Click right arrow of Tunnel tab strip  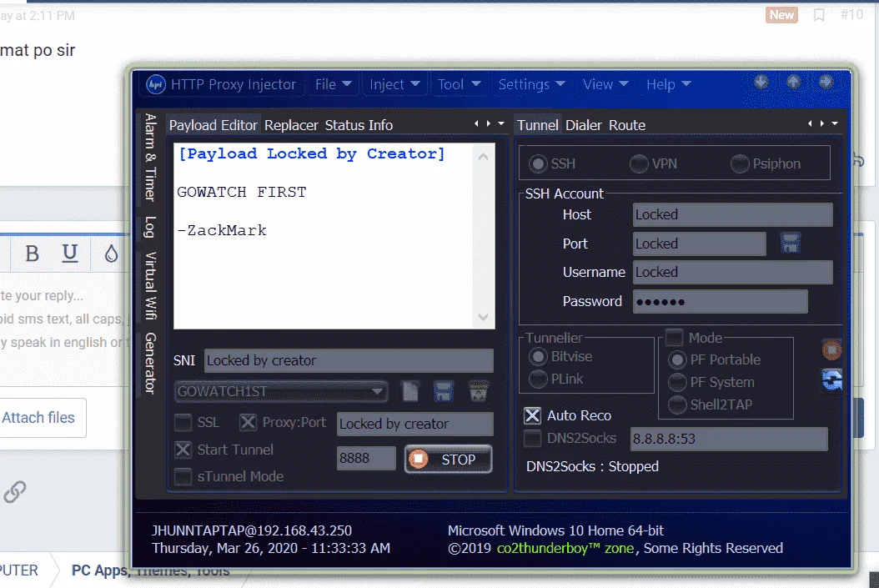click(821, 123)
